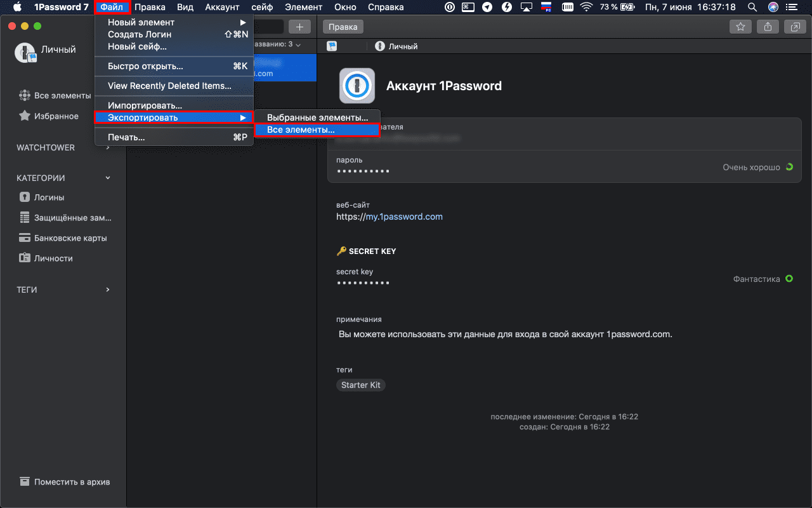The image size is (812, 508).
Task: Select Банковские карты category
Action: tap(70, 238)
